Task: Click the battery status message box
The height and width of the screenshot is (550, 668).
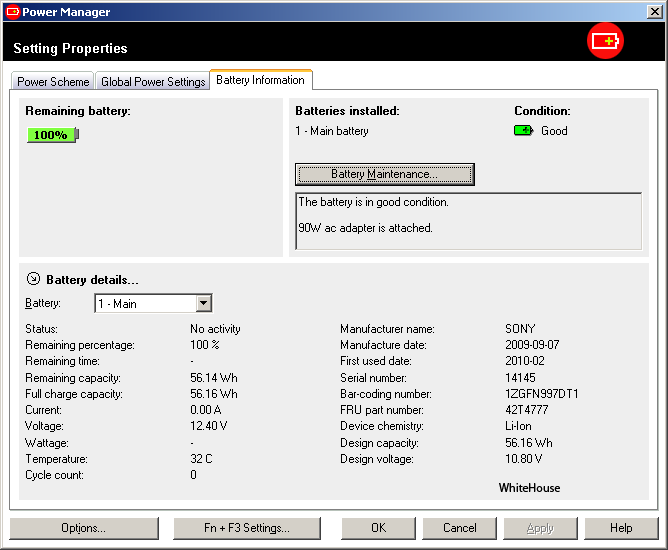Action: [x=468, y=220]
